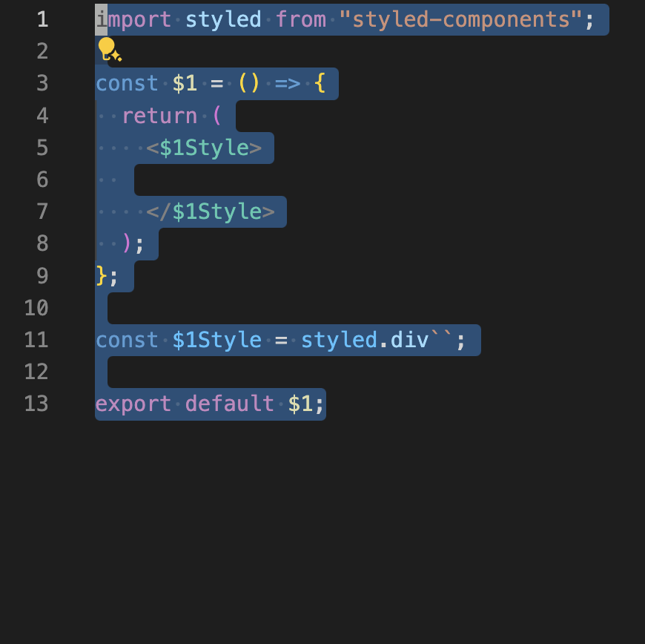Viewport: 645px width, 644px height.
Task: Click 'const' keyword on line 3
Action: (127, 84)
